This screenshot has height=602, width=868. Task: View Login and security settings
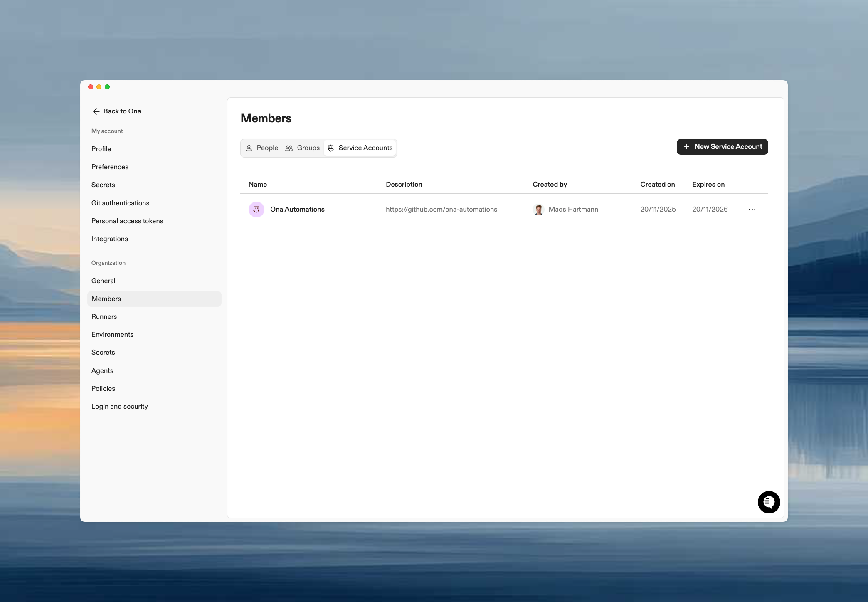click(x=119, y=406)
